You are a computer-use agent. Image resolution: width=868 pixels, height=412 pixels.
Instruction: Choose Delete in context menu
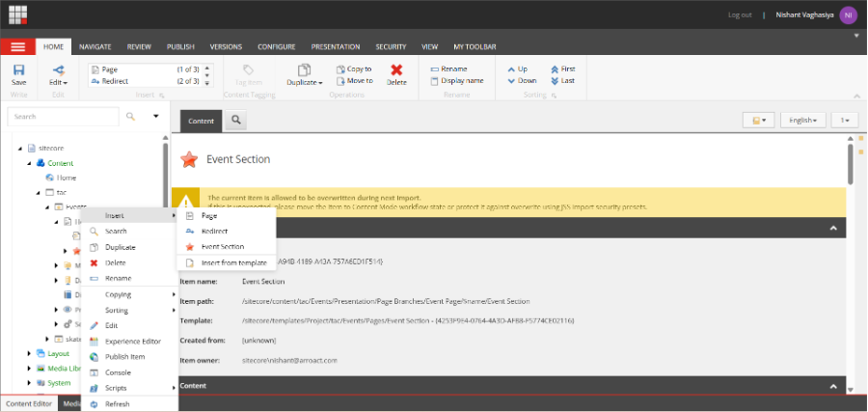[129, 263]
